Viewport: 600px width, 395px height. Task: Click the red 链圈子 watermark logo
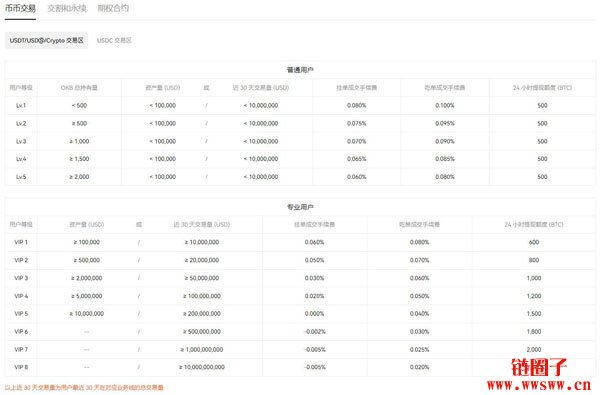(539, 367)
